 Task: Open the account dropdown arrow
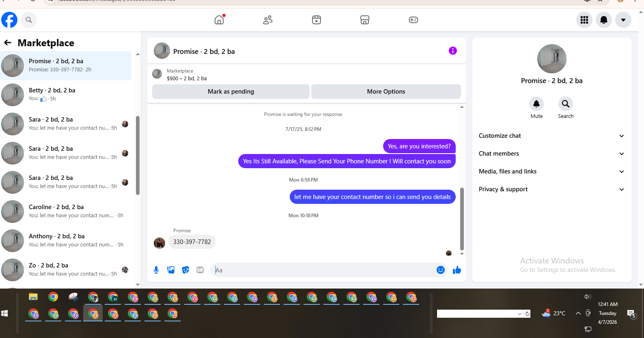(623, 20)
